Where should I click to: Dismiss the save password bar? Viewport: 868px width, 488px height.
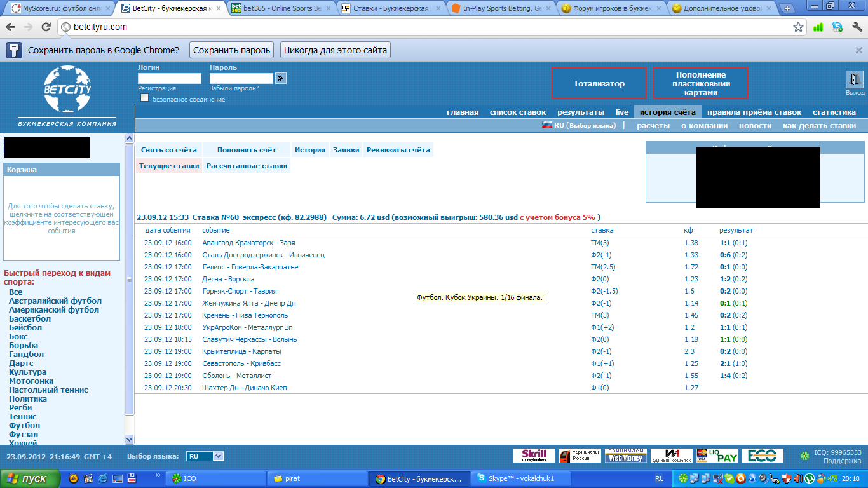(x=858, y=50)
